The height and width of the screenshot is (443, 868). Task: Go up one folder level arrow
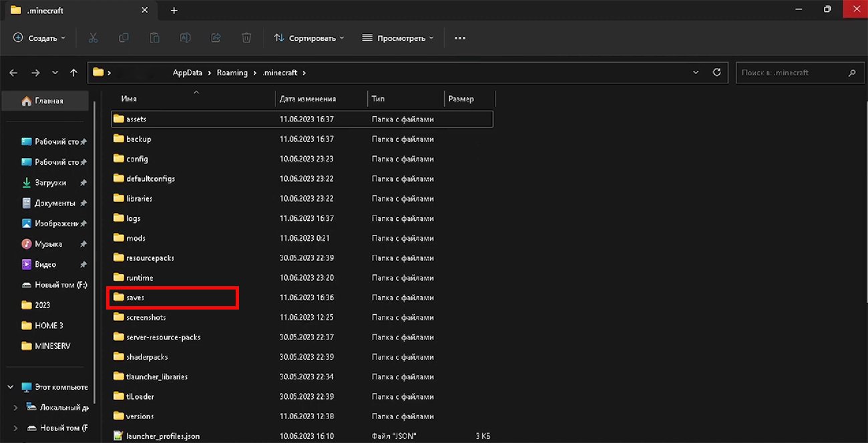tap(73, 72)
